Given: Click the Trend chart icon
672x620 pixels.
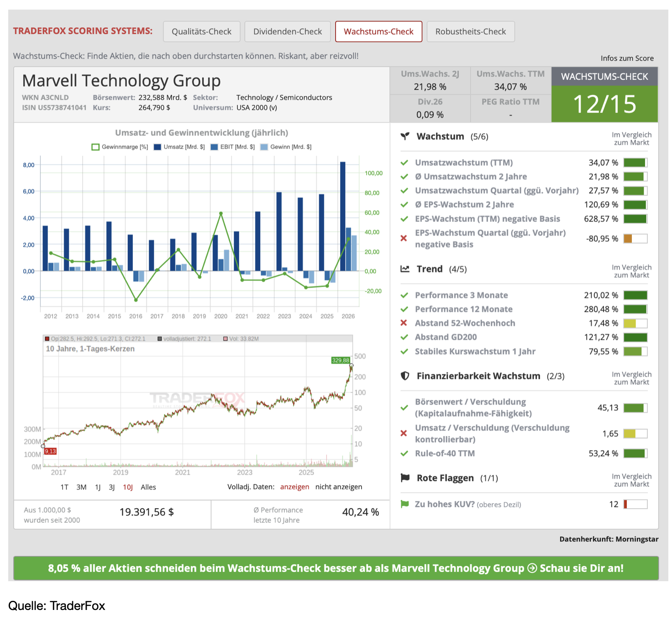Looking at the screenshot, I should coord(404,268).
